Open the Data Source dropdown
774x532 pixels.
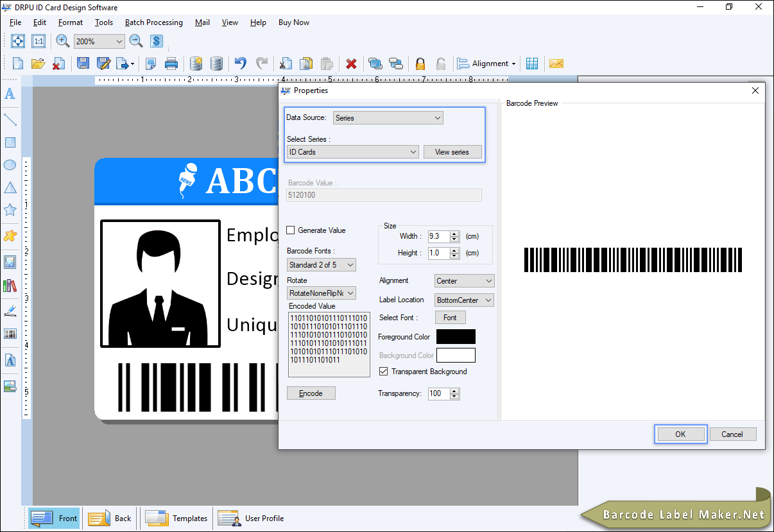tap(388, 118)
